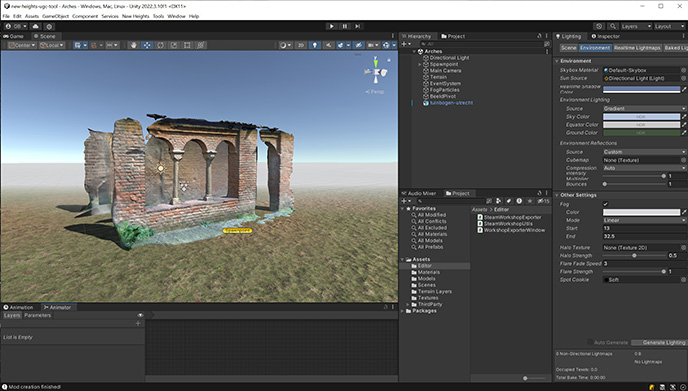The height and width of the screenshot is (391, 688).
Task: Open the Layout dropdown
Action: (x=669, y=26)
